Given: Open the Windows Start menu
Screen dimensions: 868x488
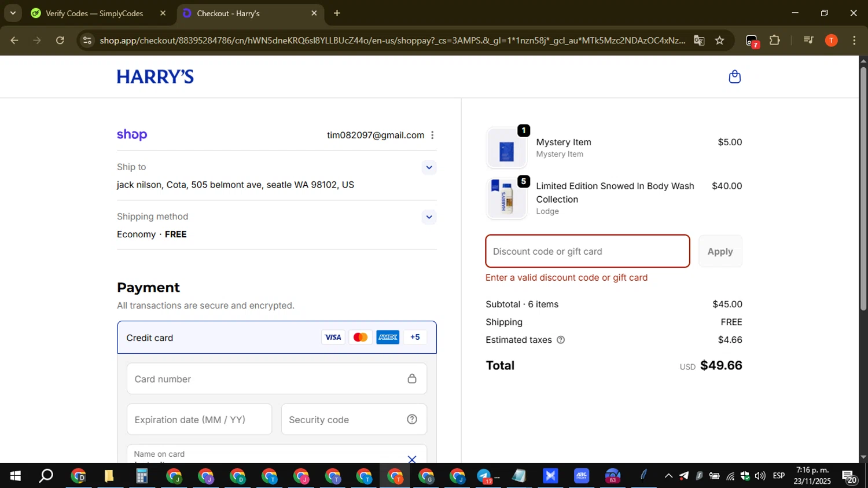Looking at the screenshot, I should [x=15, y=476].
